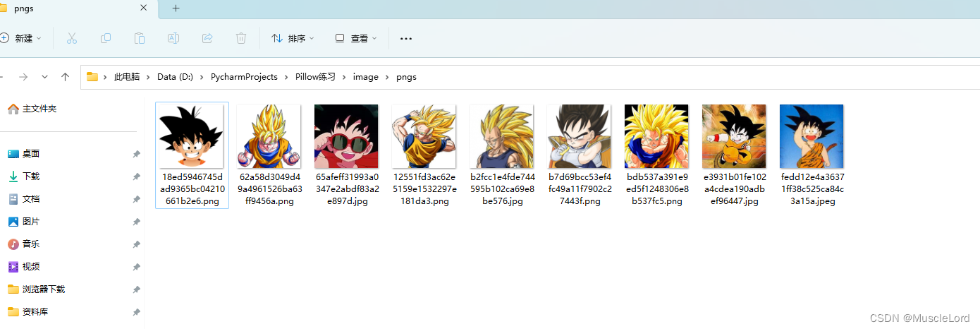The width and height of the screenshot is (980, 329).
Task: Close the pngs tab
Action: tap(144, 8)
